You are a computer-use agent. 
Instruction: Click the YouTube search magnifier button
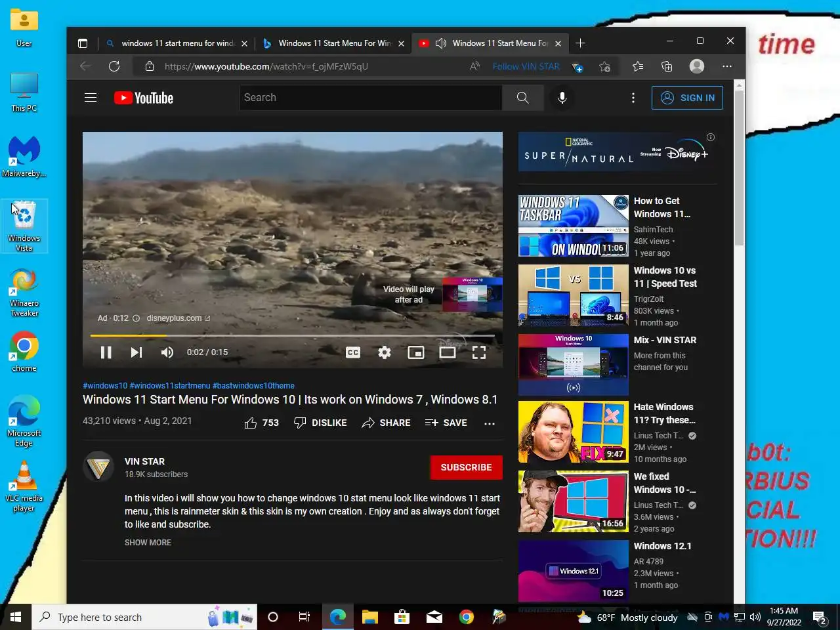[x=522, y=98]
